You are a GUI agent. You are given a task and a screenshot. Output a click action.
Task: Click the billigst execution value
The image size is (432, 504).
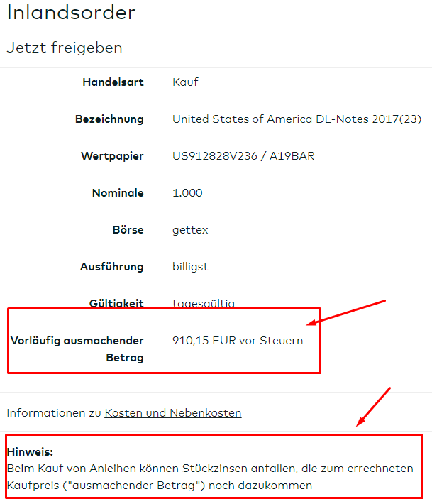(190, 267)
